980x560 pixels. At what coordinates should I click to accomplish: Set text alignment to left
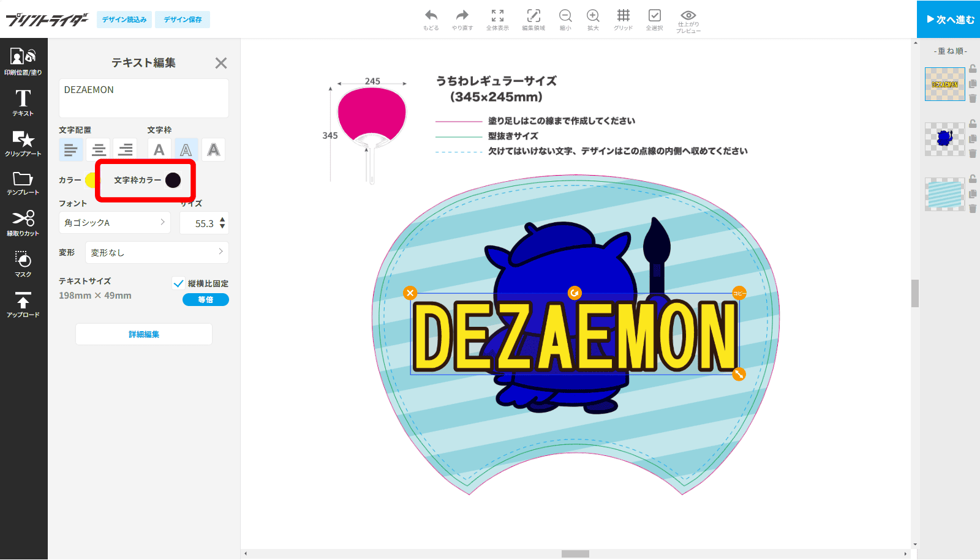click(71, 149)
